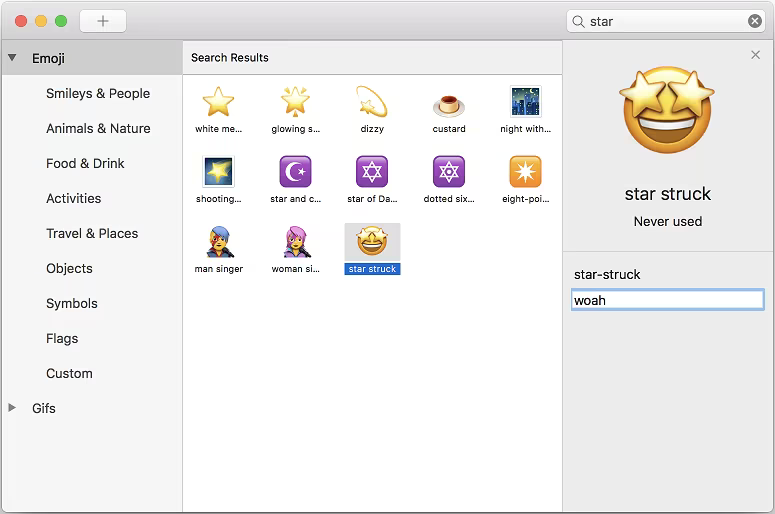Choose the custard emoji
The width and height of the screenshot is (775, 514).
pyautogui.click(x=449, y=105)
